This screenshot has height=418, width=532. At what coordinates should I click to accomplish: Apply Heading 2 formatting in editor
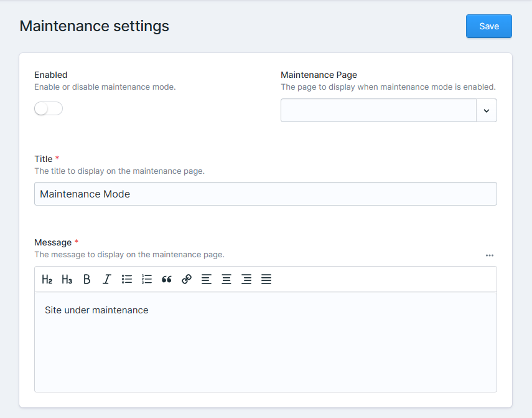pyautogui.click(x=47, y=280)
